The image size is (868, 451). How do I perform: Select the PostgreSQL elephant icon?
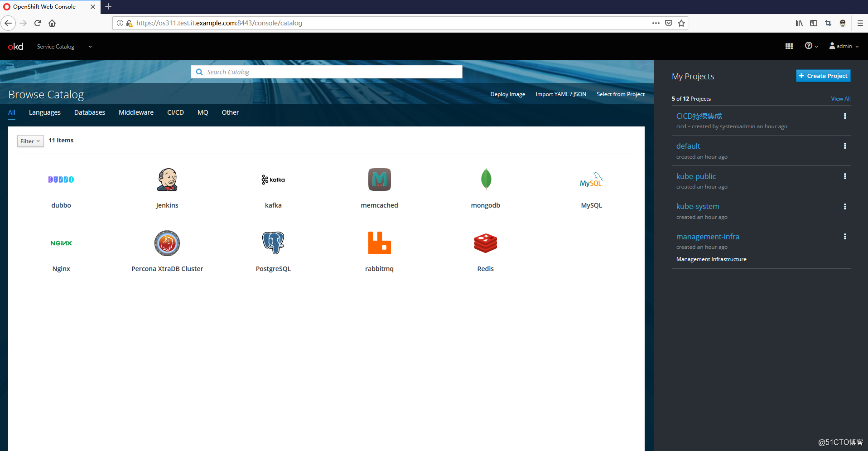pos(273,243)
